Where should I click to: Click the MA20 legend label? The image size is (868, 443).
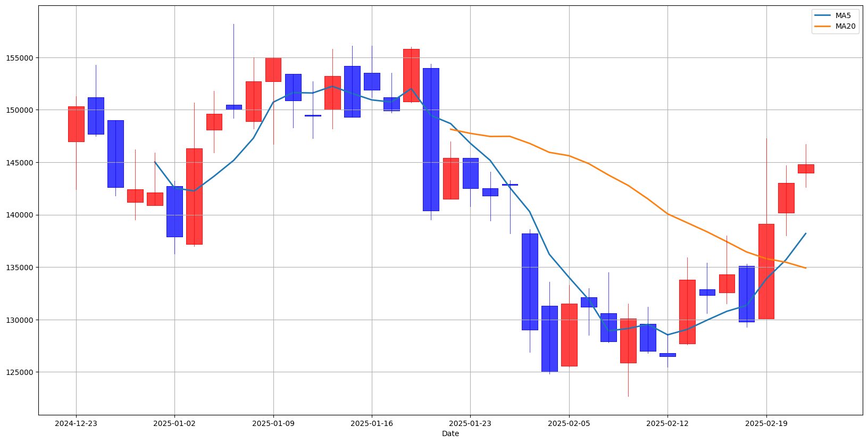click(x=845, y=26)
